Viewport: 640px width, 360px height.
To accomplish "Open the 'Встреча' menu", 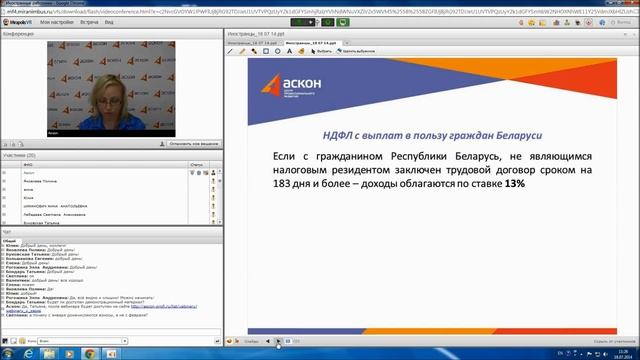I will pyautogui.click(x=89, y=22).
